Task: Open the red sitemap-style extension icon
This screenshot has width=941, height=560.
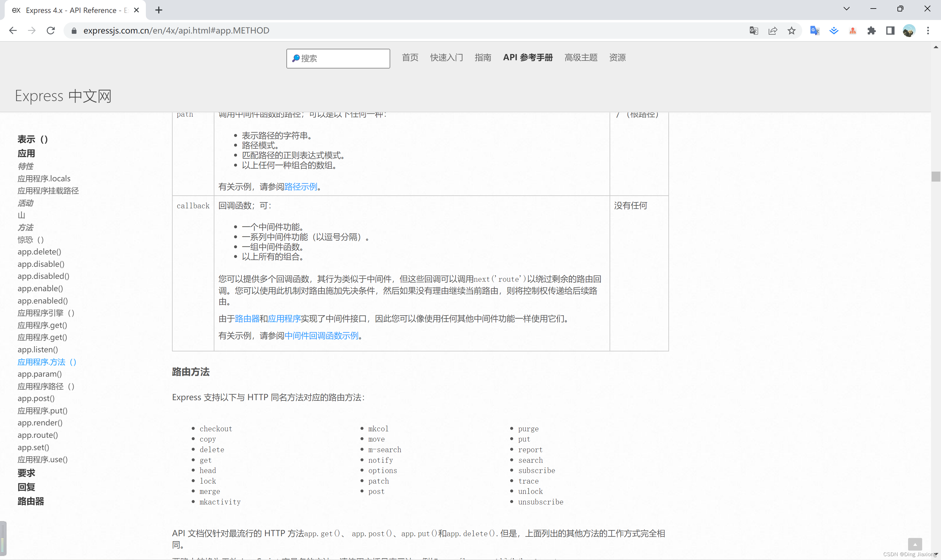Action: [x=853, y=31]
